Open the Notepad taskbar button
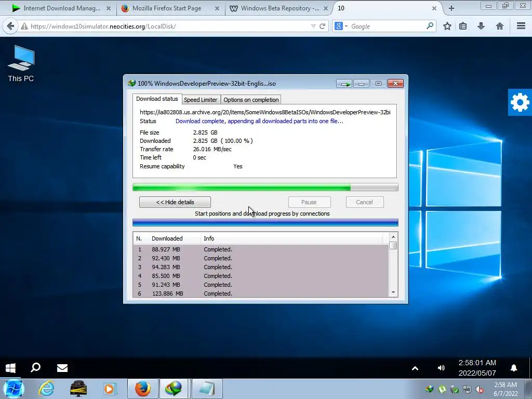 207,389
